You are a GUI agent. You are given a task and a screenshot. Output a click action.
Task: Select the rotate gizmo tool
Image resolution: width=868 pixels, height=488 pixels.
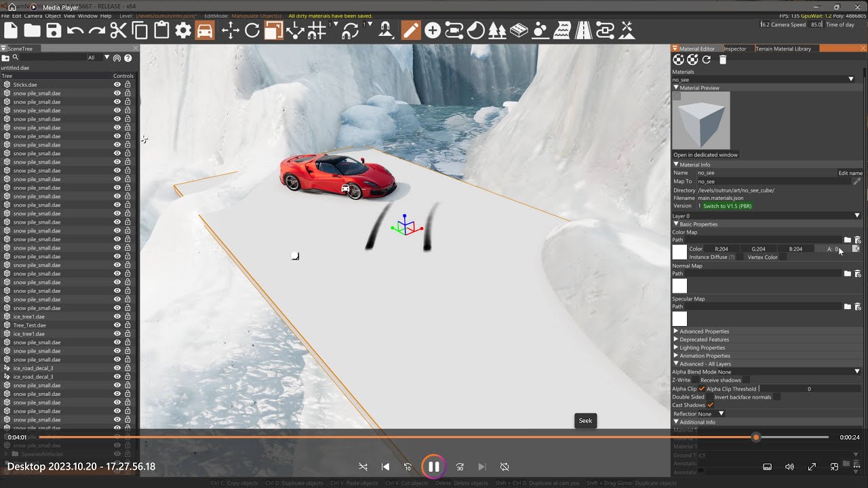[252, 30]
